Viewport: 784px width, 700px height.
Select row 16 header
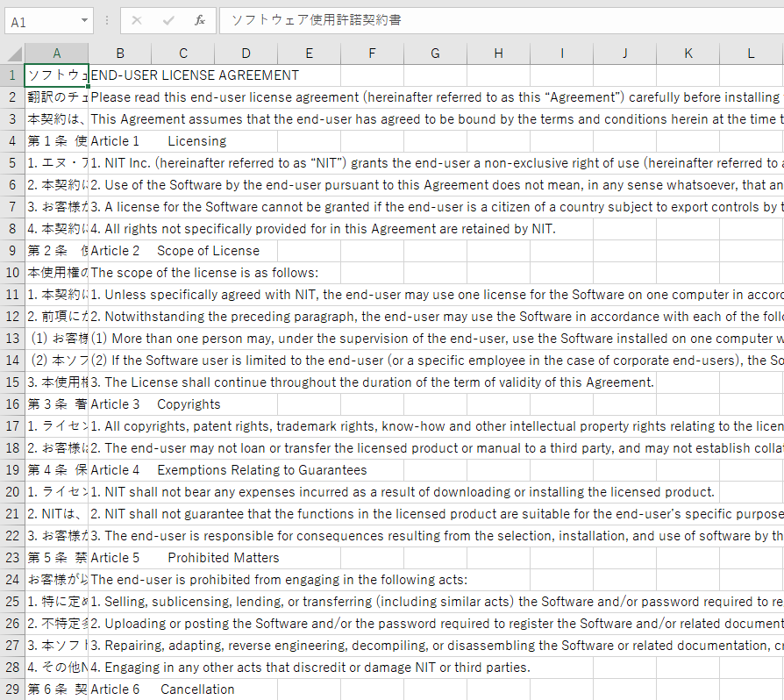click(x=12, y=404)
